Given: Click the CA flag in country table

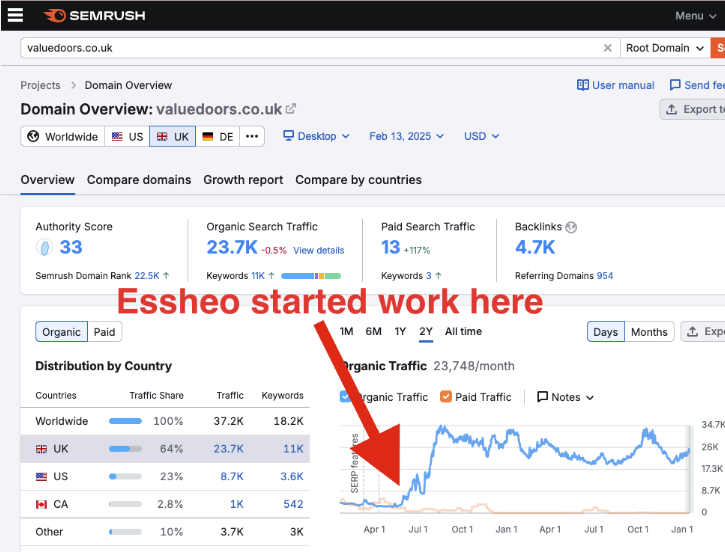Looking at the screenshot, I should pos(42,504).
